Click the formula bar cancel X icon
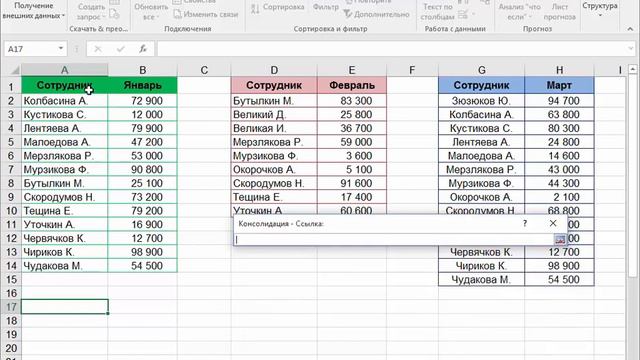Viewport: 640px width, 360px height. click(98, 49)
